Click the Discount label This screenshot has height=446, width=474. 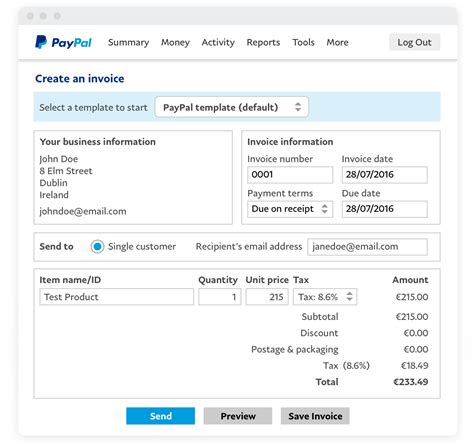(x=319, y=333)
